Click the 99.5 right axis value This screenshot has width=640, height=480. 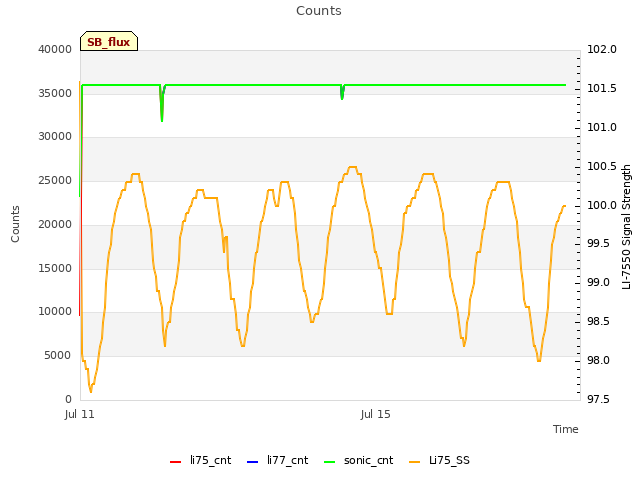tap(598, 244)
